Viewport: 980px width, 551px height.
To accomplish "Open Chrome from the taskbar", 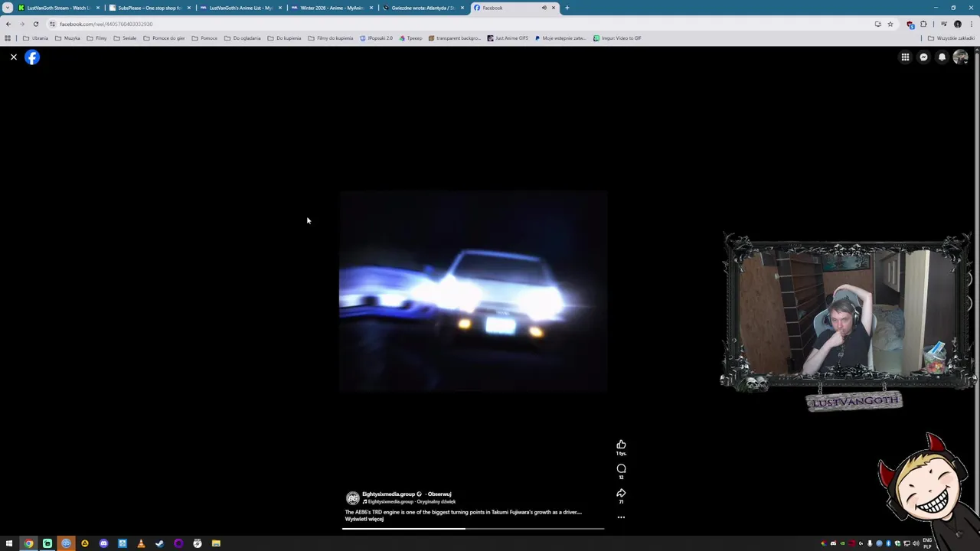I will [x=28, y=543].
